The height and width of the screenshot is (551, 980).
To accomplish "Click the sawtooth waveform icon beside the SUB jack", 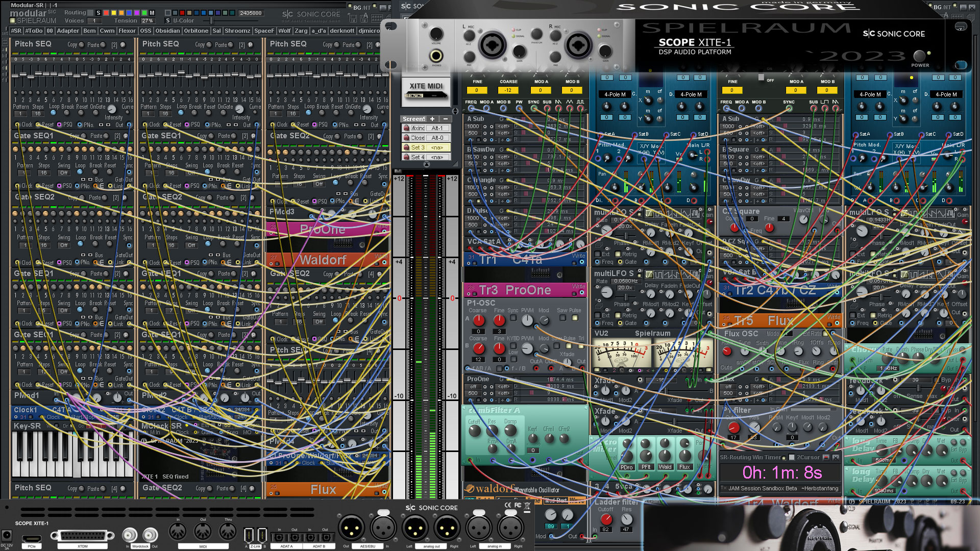I will coord(558,102).
